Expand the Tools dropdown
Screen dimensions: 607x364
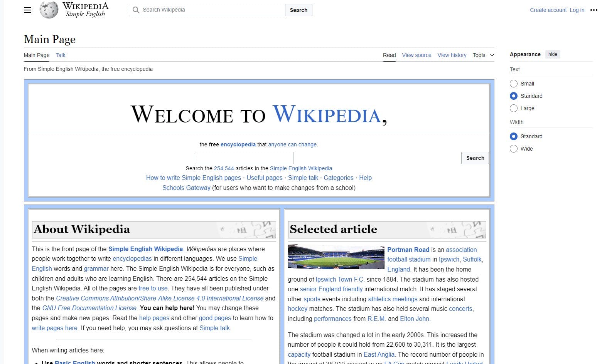pyautogui.click(x=483, y=55)
